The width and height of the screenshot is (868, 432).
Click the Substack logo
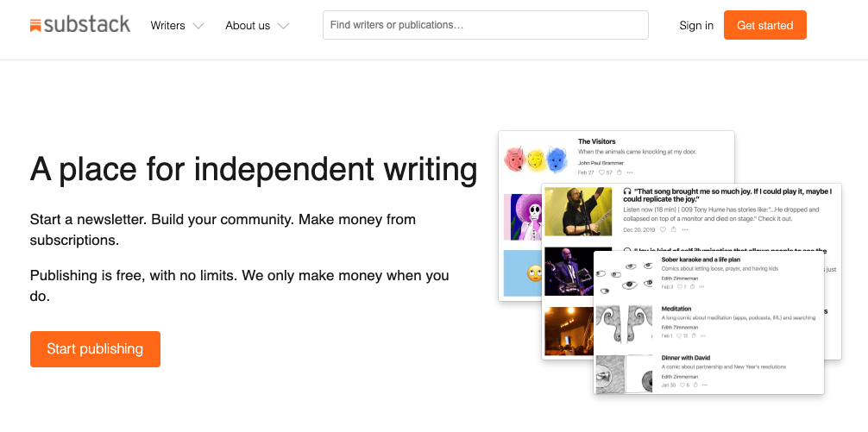(80, 25)
